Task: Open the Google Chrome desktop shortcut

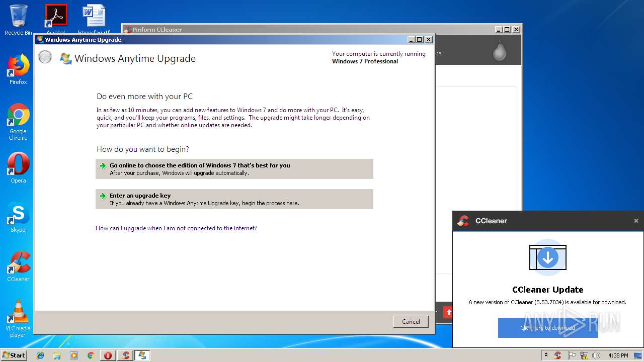Action: click(x=18, y=122)
